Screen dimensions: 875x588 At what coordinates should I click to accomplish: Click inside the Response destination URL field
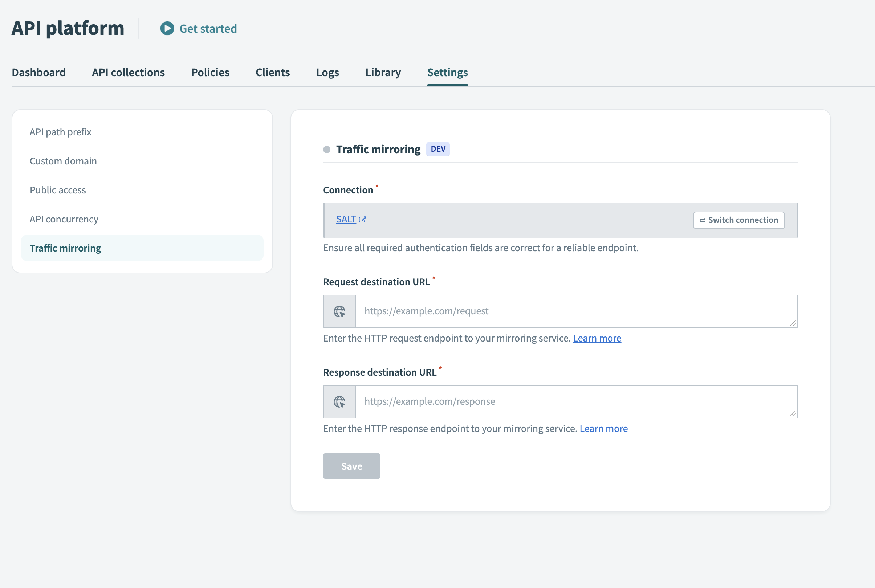[x=563, y=401]
